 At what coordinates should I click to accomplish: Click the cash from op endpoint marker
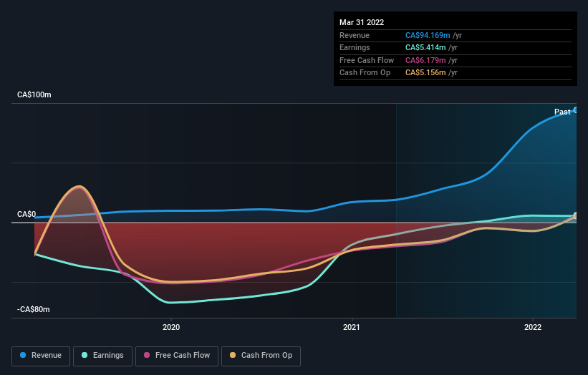point(576,216)
